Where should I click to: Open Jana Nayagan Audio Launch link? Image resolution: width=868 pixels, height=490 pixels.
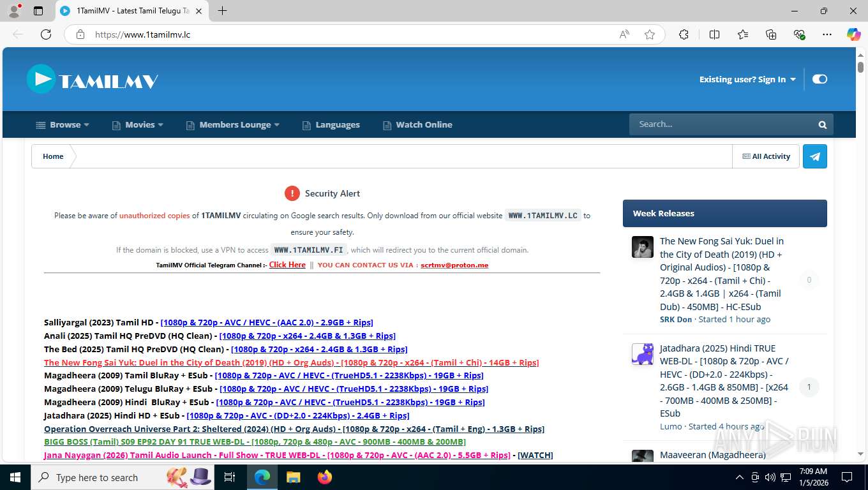[x=277, y=455]
